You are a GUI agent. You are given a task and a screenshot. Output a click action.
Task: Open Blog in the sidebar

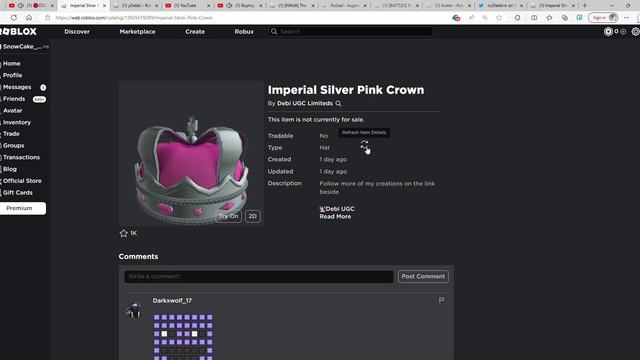click(10, 169)
